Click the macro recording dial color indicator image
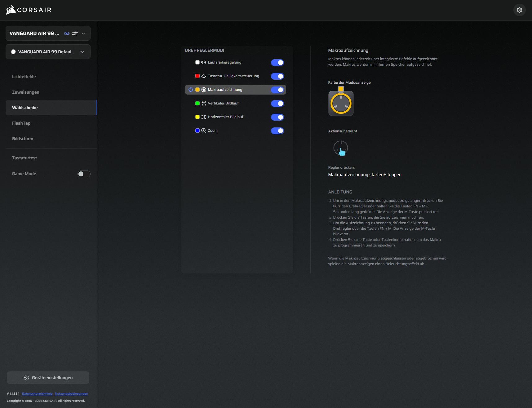532x408 pixels. click(x=341, y=101)
